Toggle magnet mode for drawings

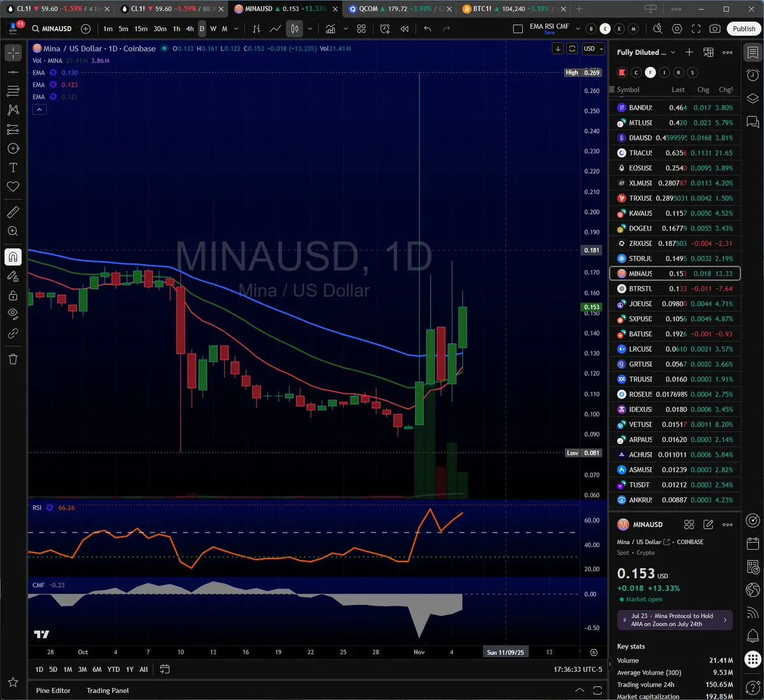13,257
